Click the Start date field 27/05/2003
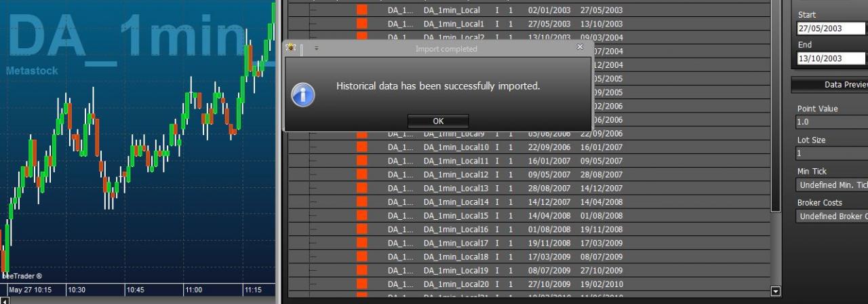The height and width of the screenshot is (304, 868). pyautogui.click(x=833, y=28)
